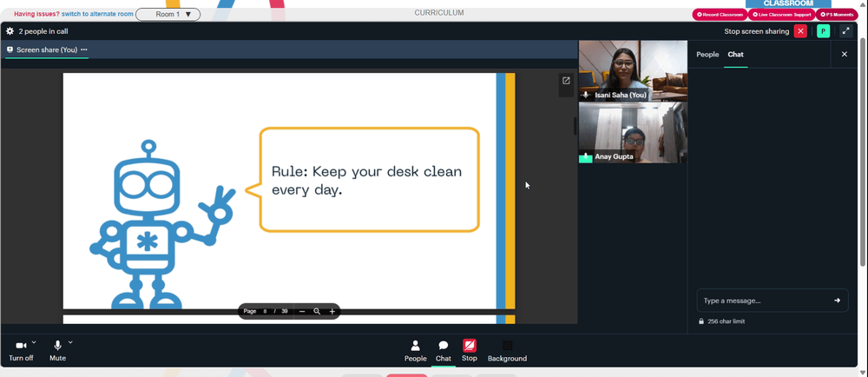Click the shared PDF vertical scrollbar thumb
Image resolution: width=868 pixels, height=377 pixels.
(575, 126)
